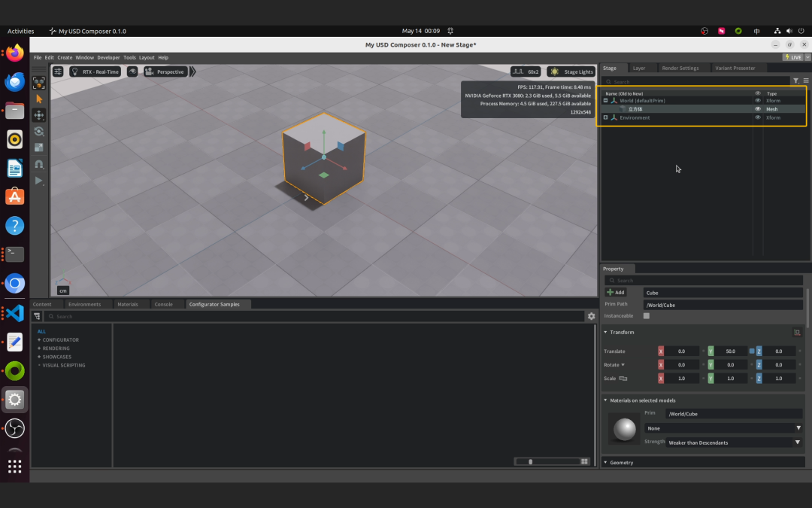812x508 pixels.
Task: Open the Weaker than Descendants strength dropdown
Action: pyautogui.click(x=733, y=443)
